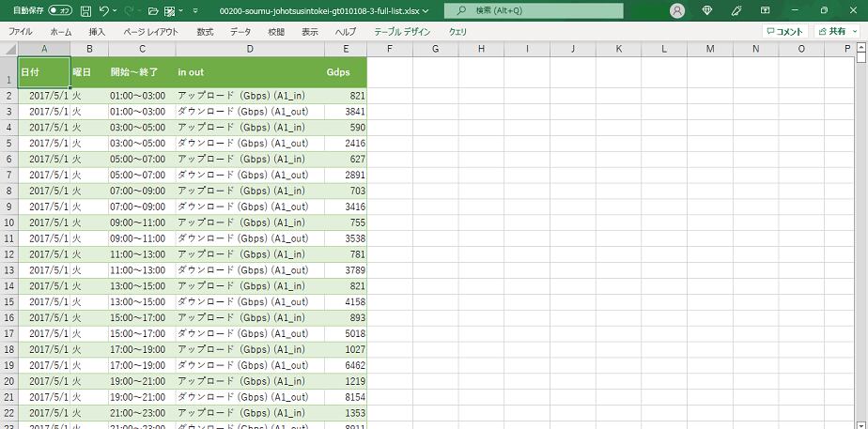Click the in out header cell
The image size is (868, 429).
250,72
